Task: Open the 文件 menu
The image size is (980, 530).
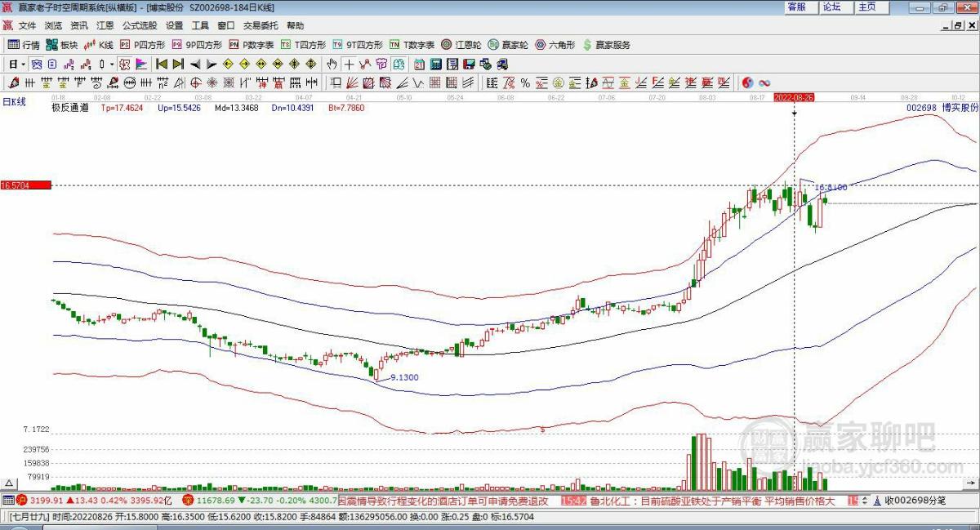Action: [x=28, y=26]
